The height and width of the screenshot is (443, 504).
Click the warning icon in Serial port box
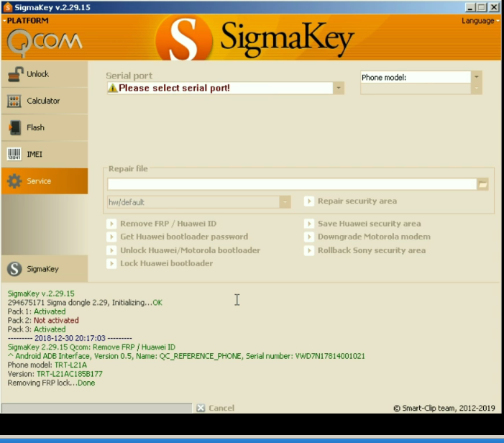pyautogui.click(x=113, y=88)
